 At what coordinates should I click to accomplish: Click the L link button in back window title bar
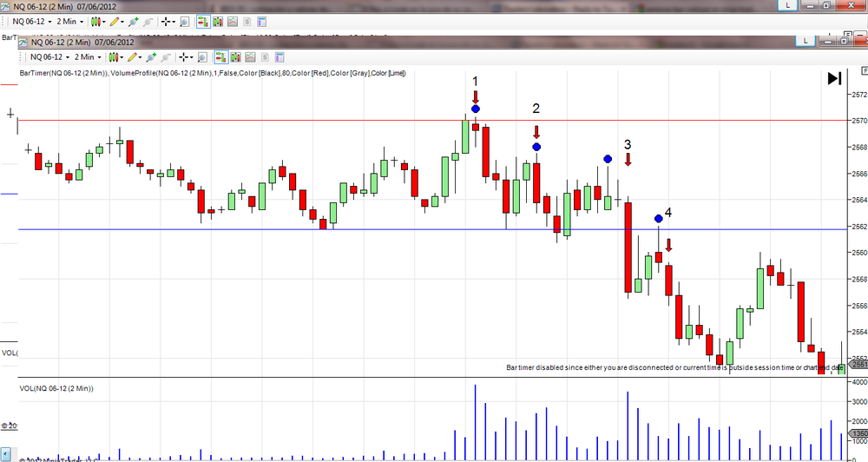pos(788,5)
